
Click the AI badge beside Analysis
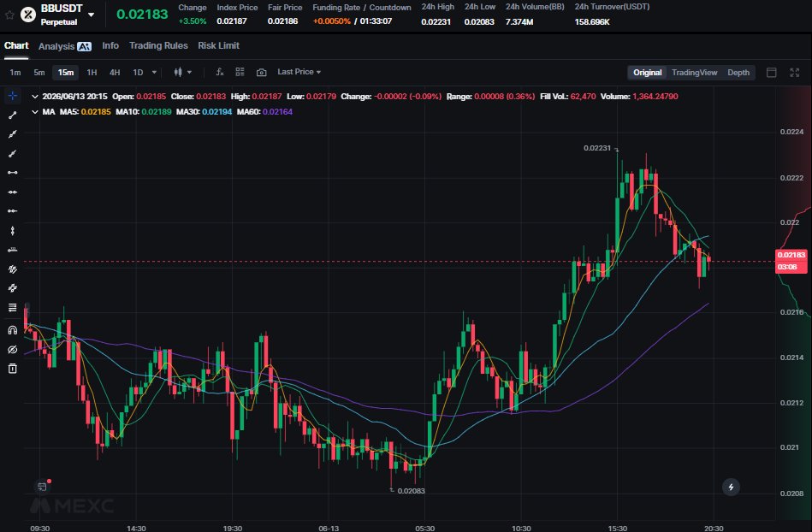(84, 46)
